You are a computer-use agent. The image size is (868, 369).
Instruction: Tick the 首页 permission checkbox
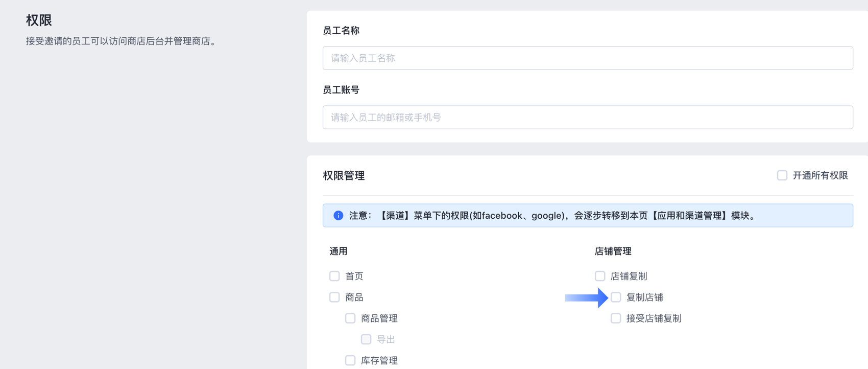(334, 276)
